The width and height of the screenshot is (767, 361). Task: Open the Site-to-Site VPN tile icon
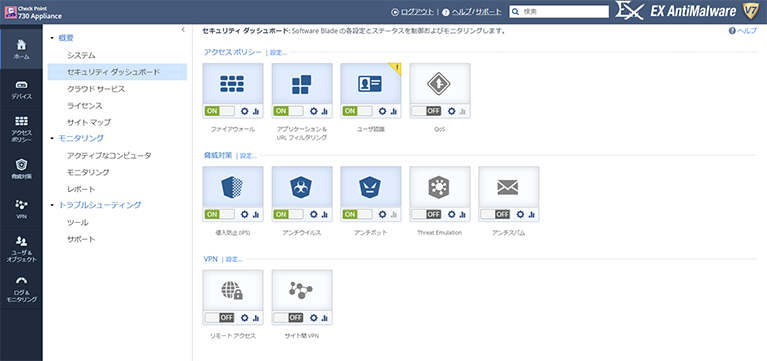coord(302,291)
